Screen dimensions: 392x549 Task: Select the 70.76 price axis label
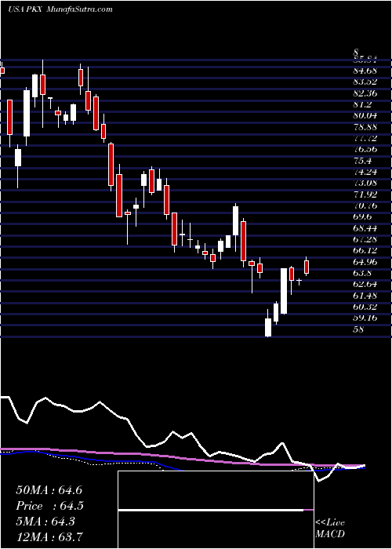pyautogui.click(x=365, y=205)
